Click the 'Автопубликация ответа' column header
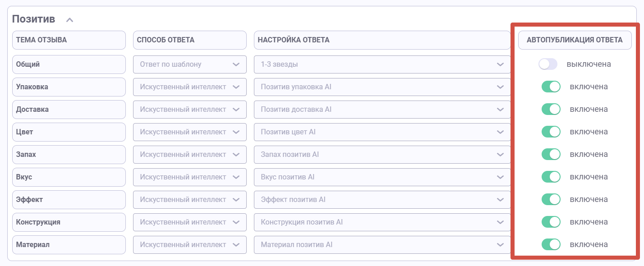This screenshot has height=266, width=644. click(575, 40)
